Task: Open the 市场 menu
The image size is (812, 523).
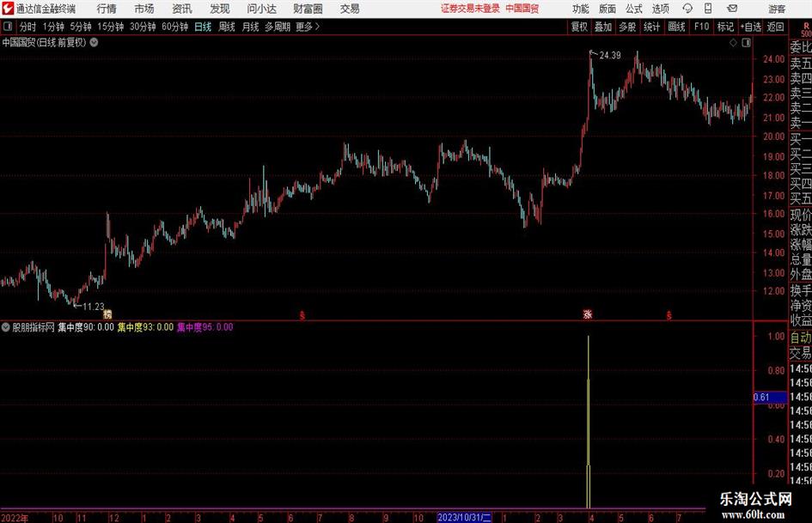Action: pyautogui.click(x=144, y=9)
